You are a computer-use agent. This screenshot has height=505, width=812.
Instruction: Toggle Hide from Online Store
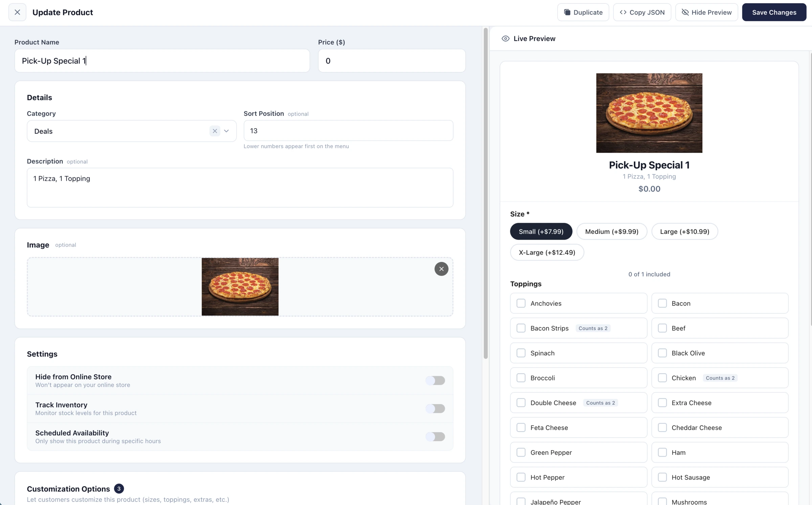(435, 380)
